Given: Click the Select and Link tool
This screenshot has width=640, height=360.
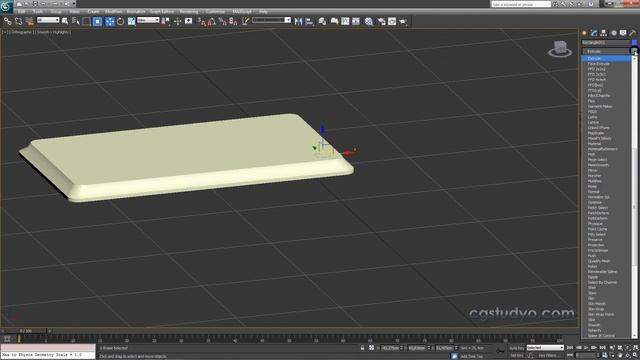Looking at the screenshot, I should point(7,21).
